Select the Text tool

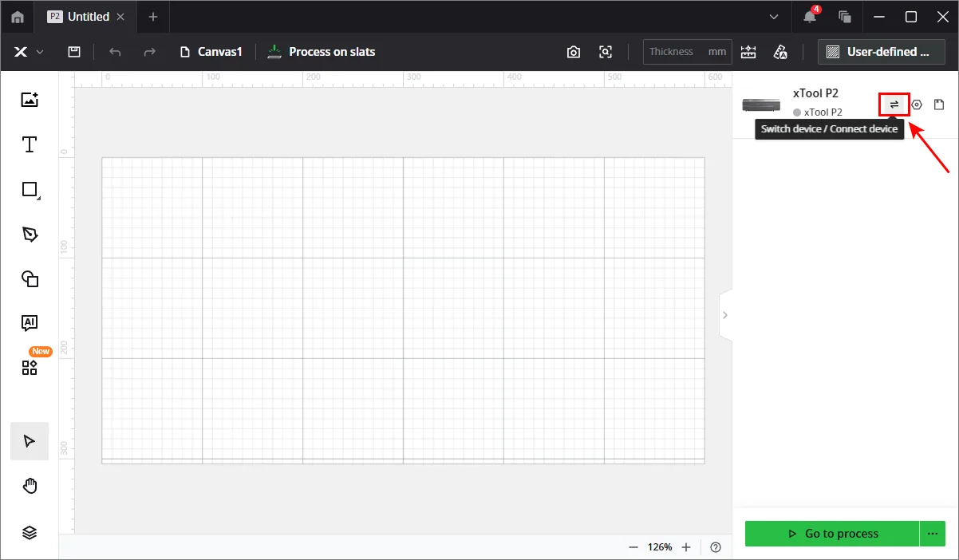30,144
